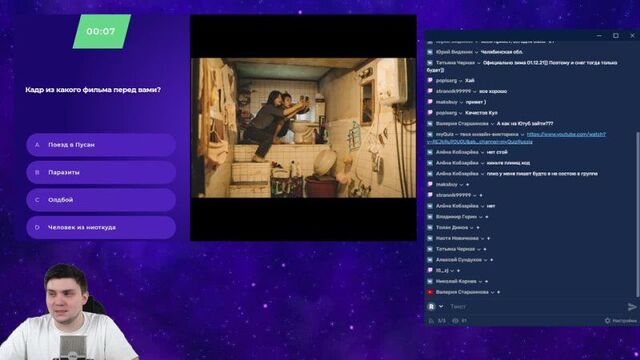Choose answer D "Человек из ниоткуда"
Screen dimensions: 640x360
pos(101,227)
